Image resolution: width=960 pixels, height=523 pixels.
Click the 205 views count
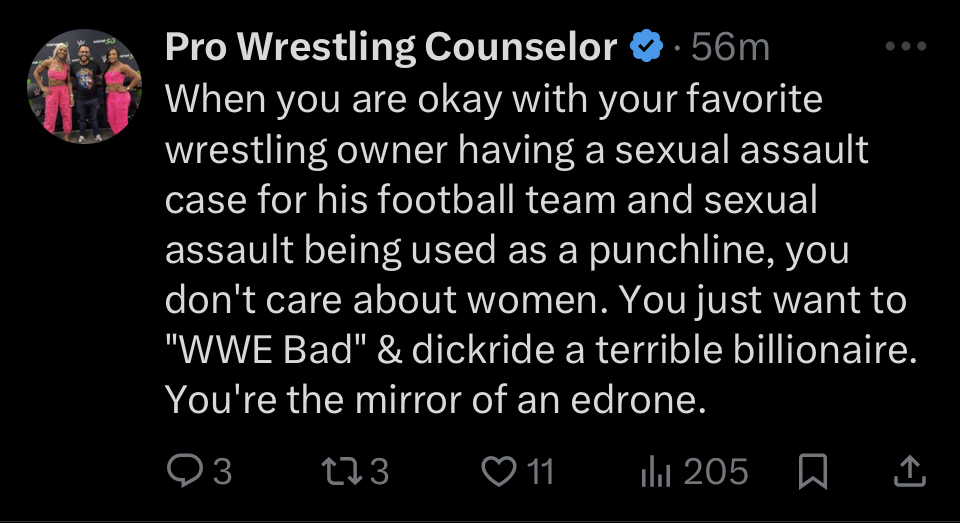716,470
